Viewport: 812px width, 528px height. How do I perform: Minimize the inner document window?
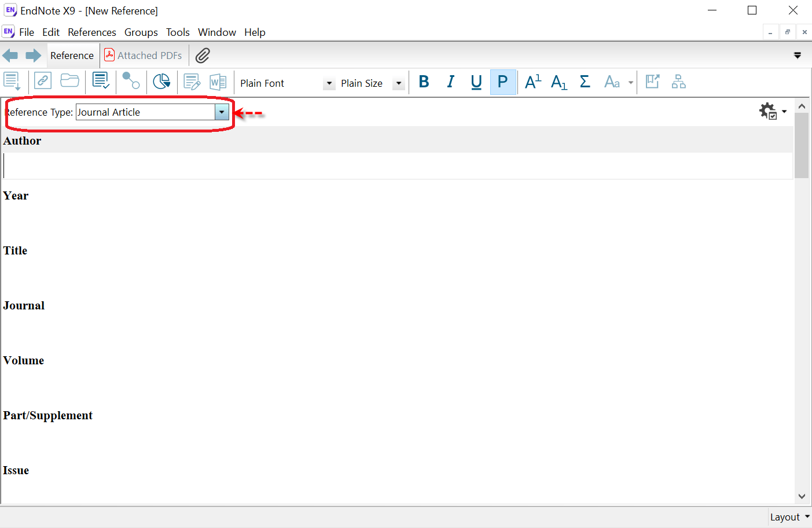click(x=770, y=32)
